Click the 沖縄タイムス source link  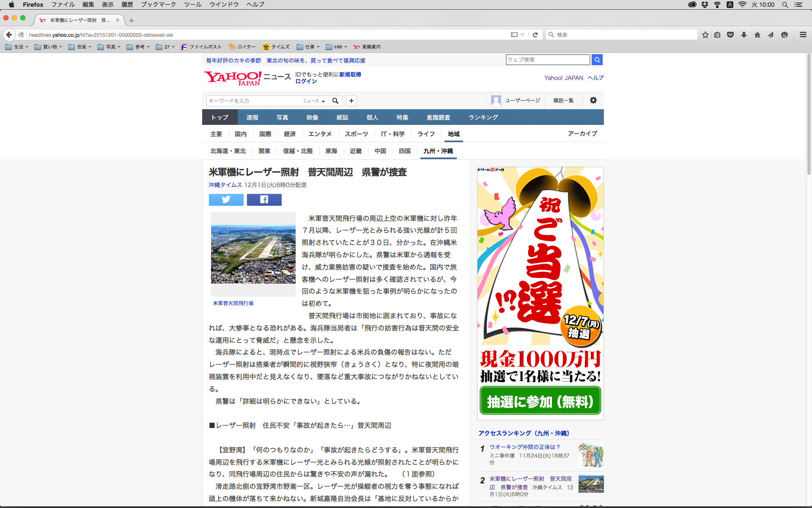(x=225, y=185)
